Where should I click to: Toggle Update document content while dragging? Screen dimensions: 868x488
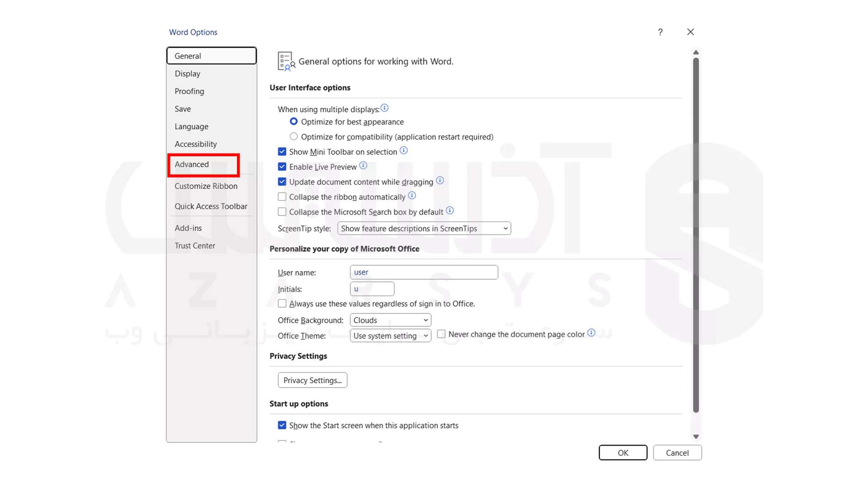pos(282,182)
